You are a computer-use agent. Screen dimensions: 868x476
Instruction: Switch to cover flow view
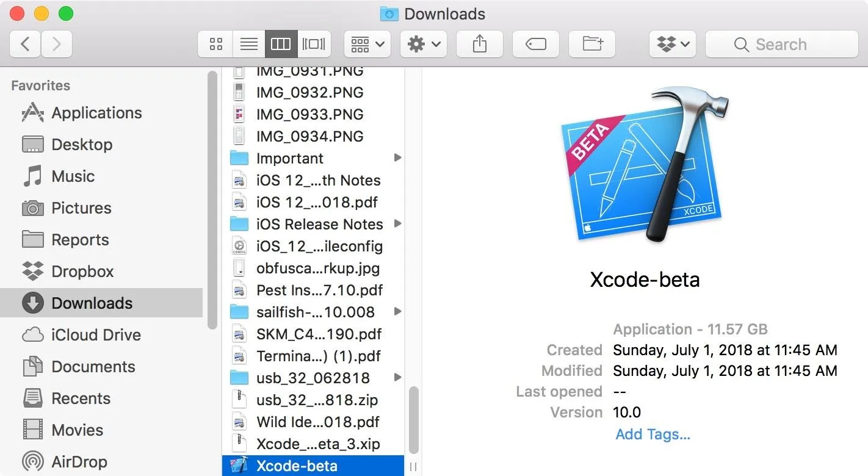point(314,44)
